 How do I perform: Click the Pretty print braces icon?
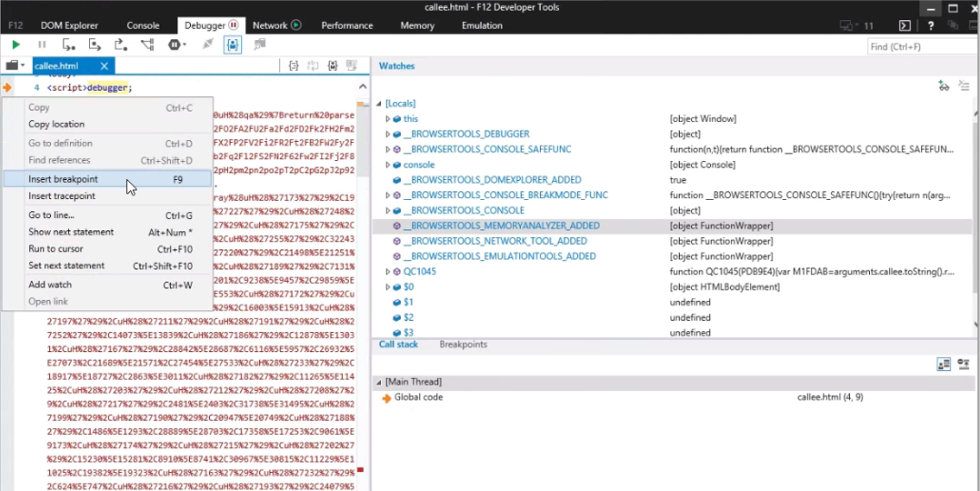pos(294,66)
